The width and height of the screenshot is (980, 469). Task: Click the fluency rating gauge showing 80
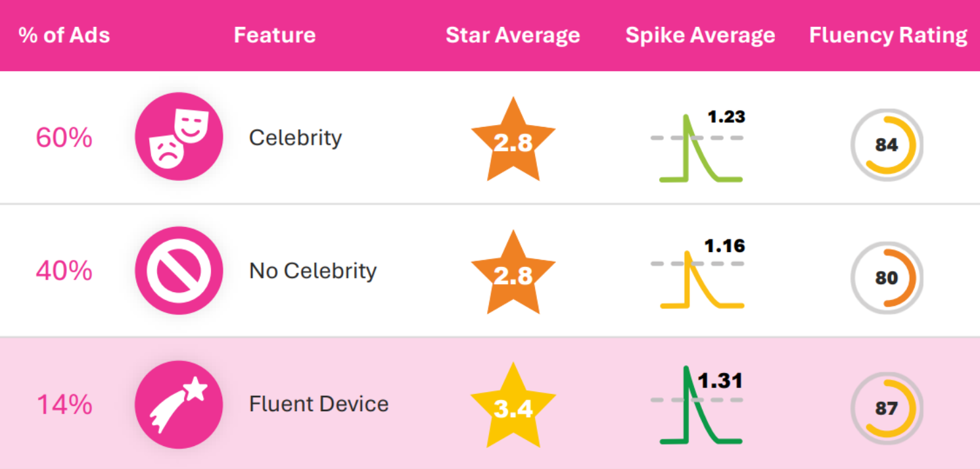click(x=887, y=278)
